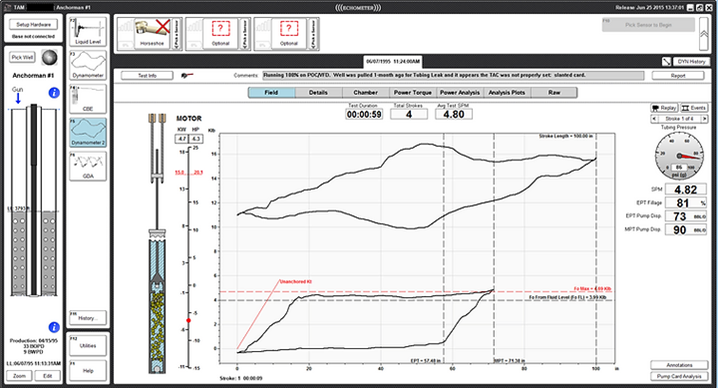Click the Edit button under wellbore
The image size is (718, 388).
click(48, 376)
